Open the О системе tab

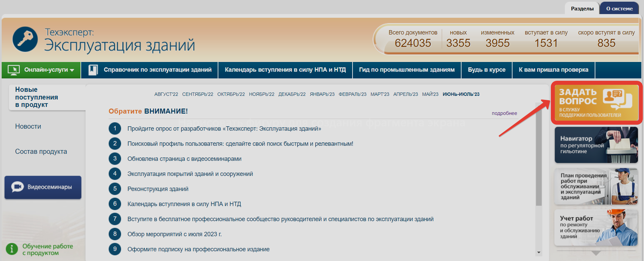point(619,8)
